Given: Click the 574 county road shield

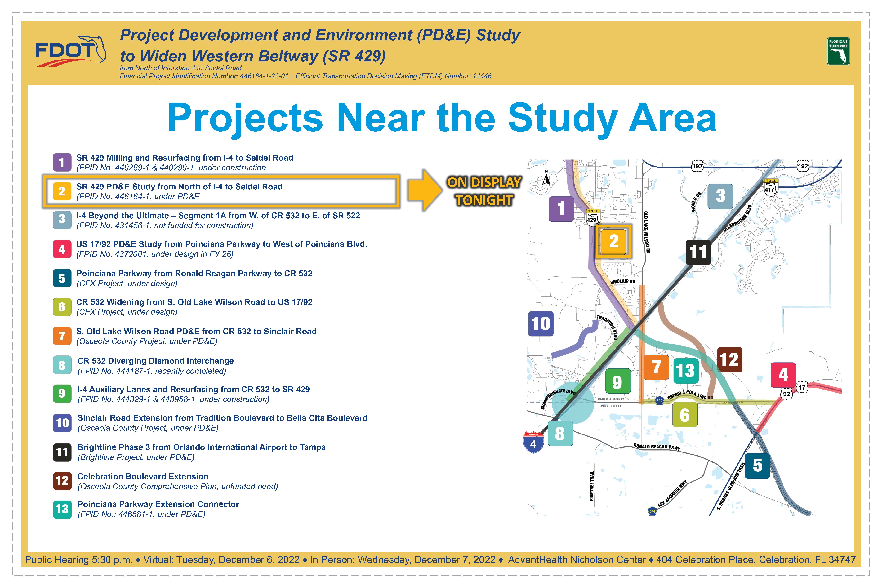Looking at the screenshot, I should [x=652, y=511].
